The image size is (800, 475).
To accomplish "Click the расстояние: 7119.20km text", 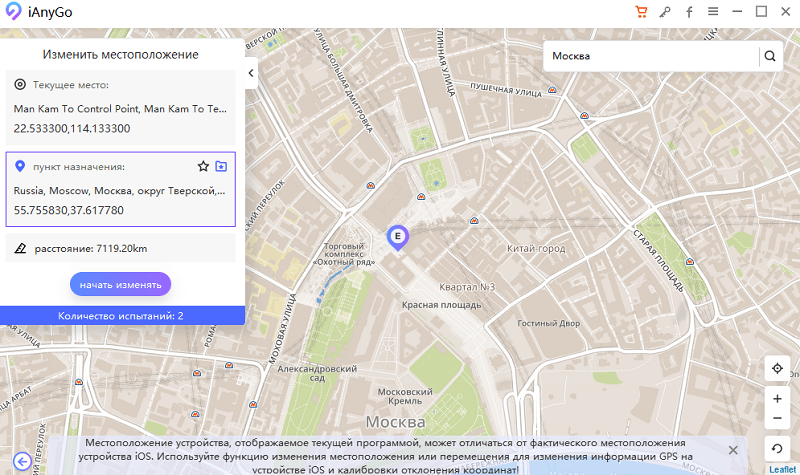I will click(x=91, y=248).
